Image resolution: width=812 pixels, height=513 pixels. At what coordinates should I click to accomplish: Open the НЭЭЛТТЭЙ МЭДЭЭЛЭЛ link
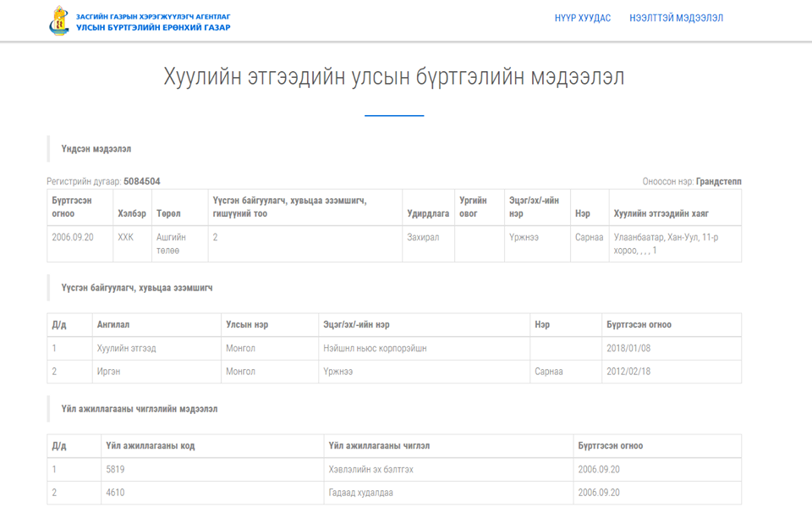[677, 18]
